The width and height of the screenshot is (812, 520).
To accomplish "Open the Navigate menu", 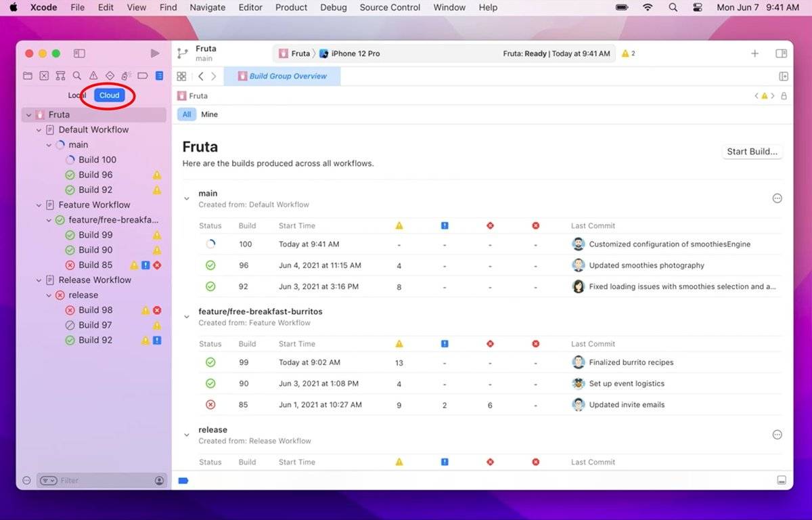I will click(207, 7).
